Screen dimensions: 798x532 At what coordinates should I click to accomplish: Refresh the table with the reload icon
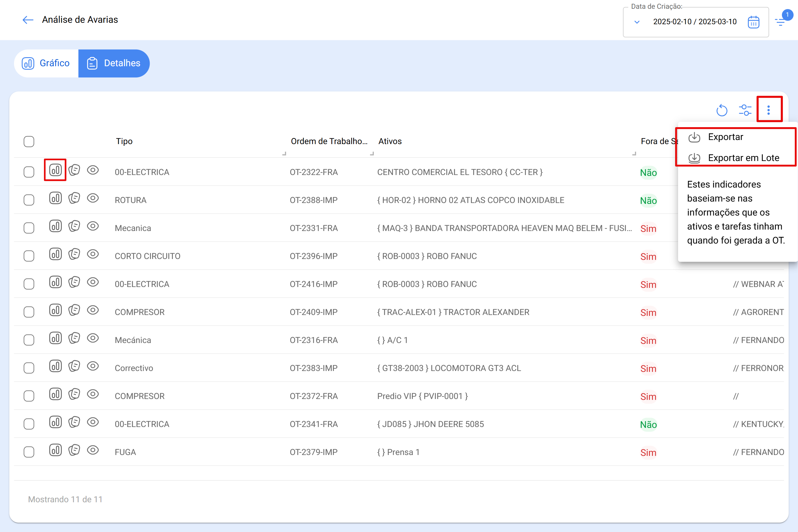point(722,110)
